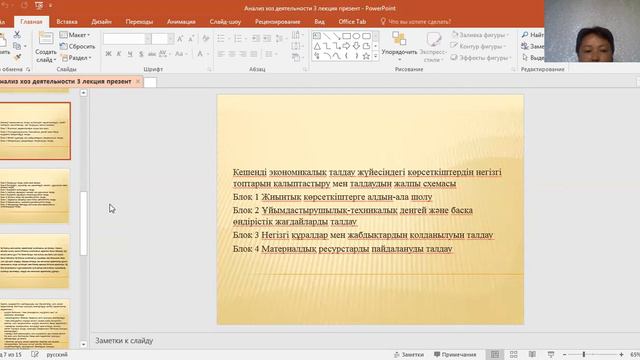Image resolution: width=640 pixels, height=360 pixels.
Task: Align text left in paragraph group
Action: pos(221,54)
